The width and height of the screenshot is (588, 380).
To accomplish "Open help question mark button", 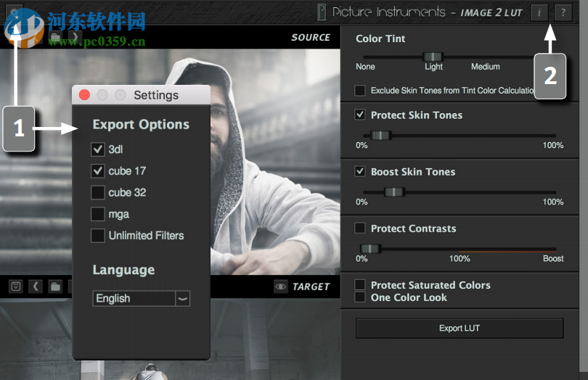I will (563, 13).
